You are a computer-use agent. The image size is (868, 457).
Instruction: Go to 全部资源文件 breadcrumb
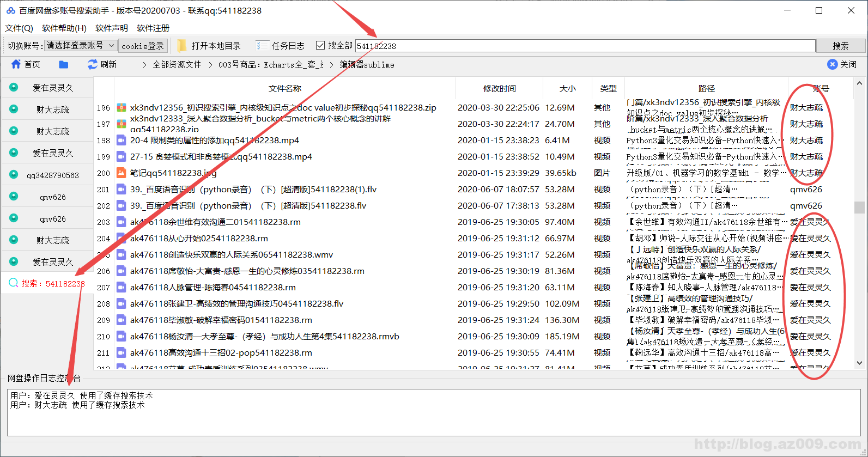pyautogui.click(x=177, y=65)
